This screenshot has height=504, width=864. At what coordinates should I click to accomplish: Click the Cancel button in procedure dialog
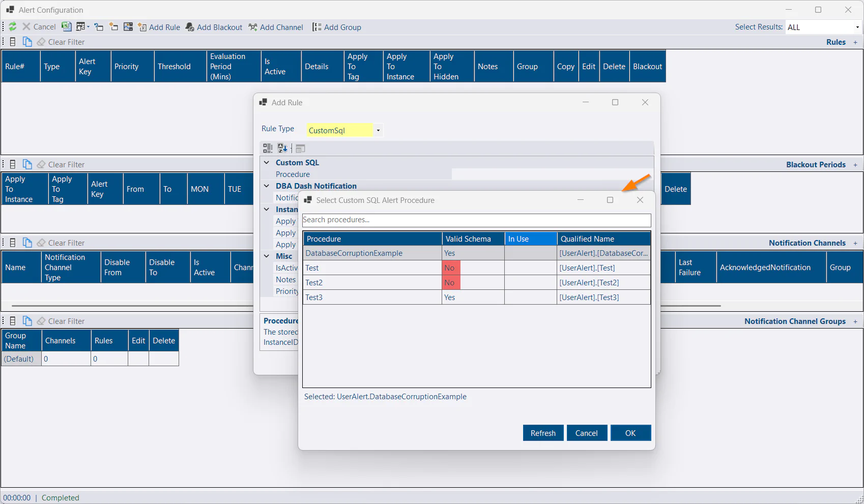pos(587,433)
